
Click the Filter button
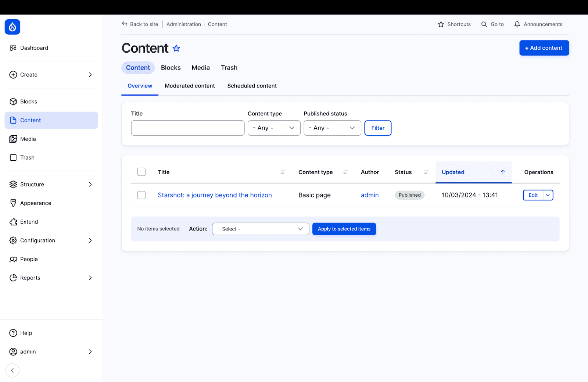coord(378,128)
